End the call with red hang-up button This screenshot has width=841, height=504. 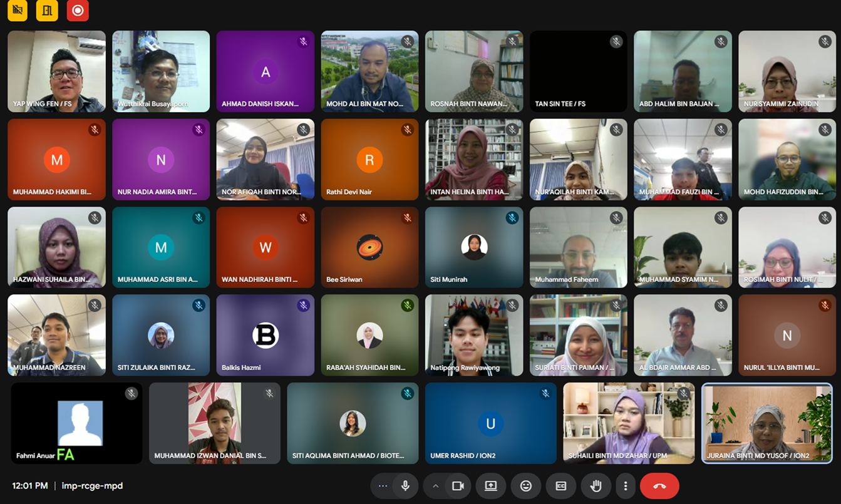tap(659, 486)
